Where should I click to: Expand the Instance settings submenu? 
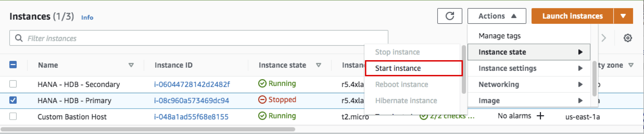click(x=529, y=68)
